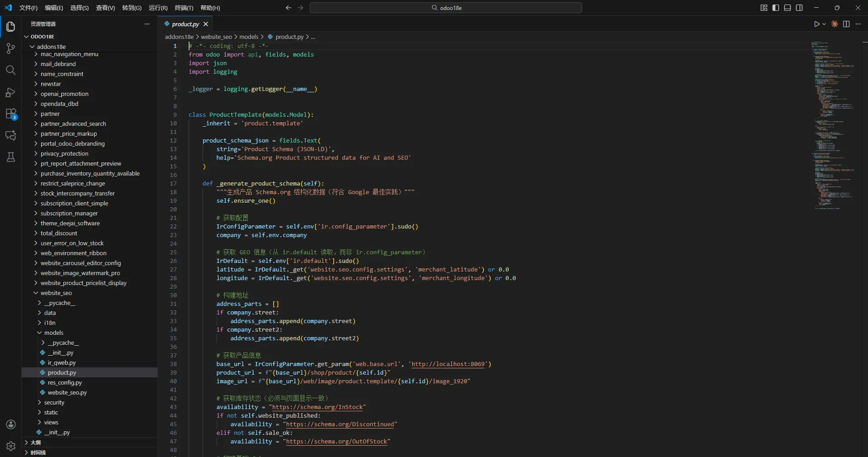Open the 终端 menu
The width and height of the screenshot is (868, 457).
click(184, 8)
